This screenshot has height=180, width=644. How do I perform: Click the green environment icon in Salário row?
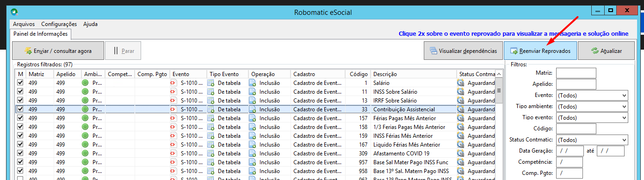click(85, 83)
